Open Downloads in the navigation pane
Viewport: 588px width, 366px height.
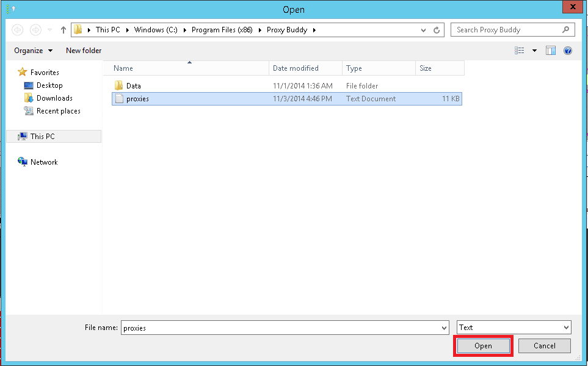54,98
